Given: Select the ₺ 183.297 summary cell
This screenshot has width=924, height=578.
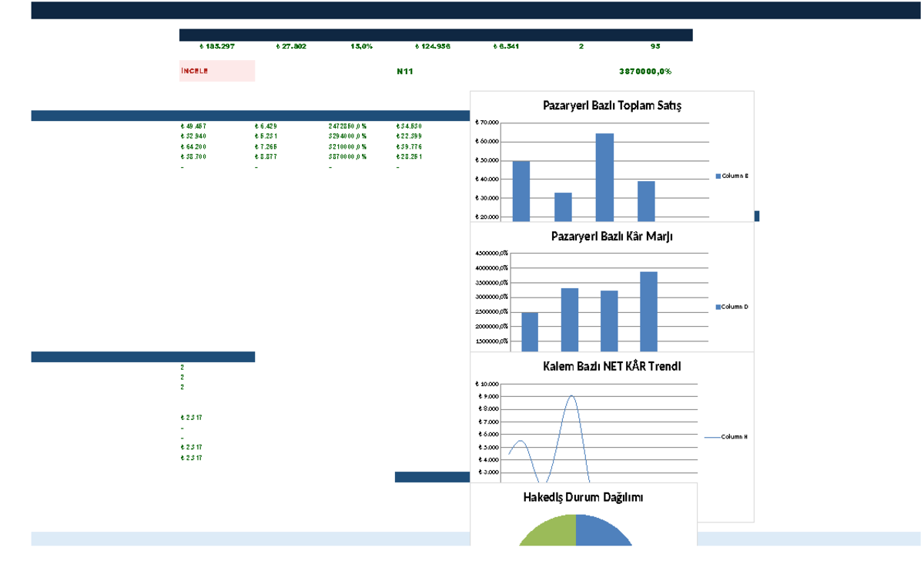Looking at the screenshot, I should 216,46.
